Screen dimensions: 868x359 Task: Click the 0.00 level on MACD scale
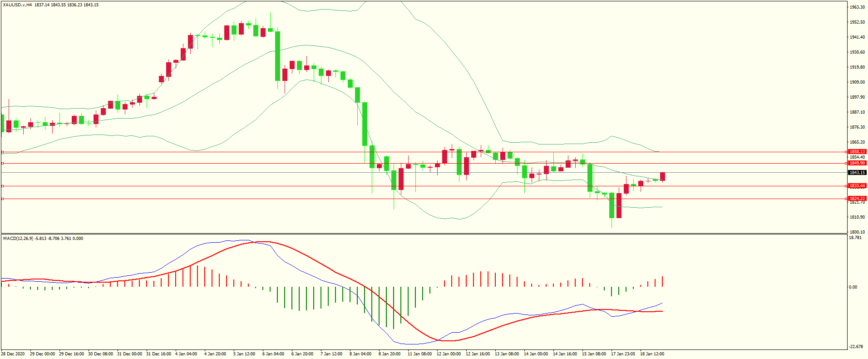click(853, 287)
